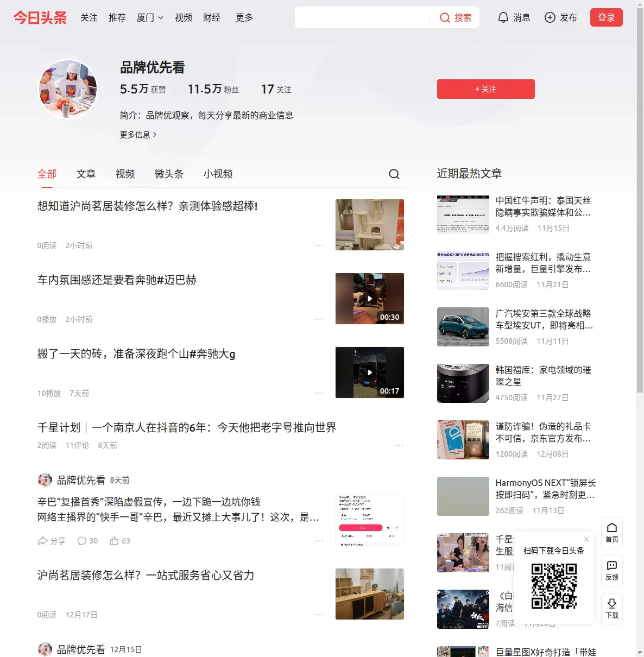The image size is (644, 657).
Task: Open 推荐 in top navigation
Action: 117,18
